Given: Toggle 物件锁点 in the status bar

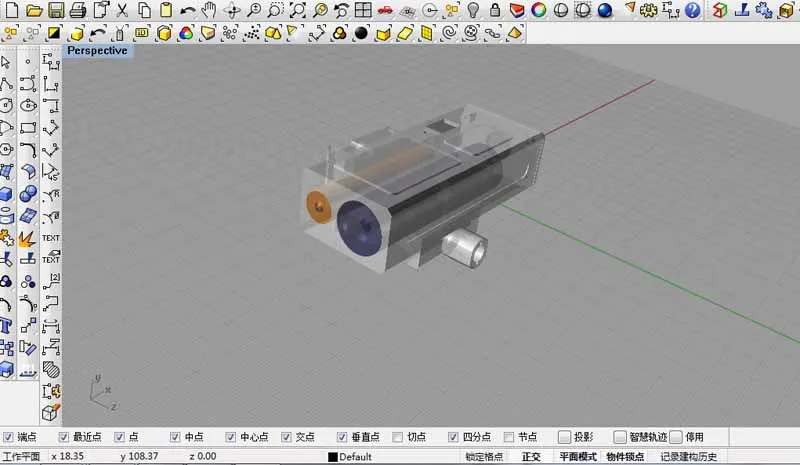Looking at the screenshot, I should [x=625, y=457].
